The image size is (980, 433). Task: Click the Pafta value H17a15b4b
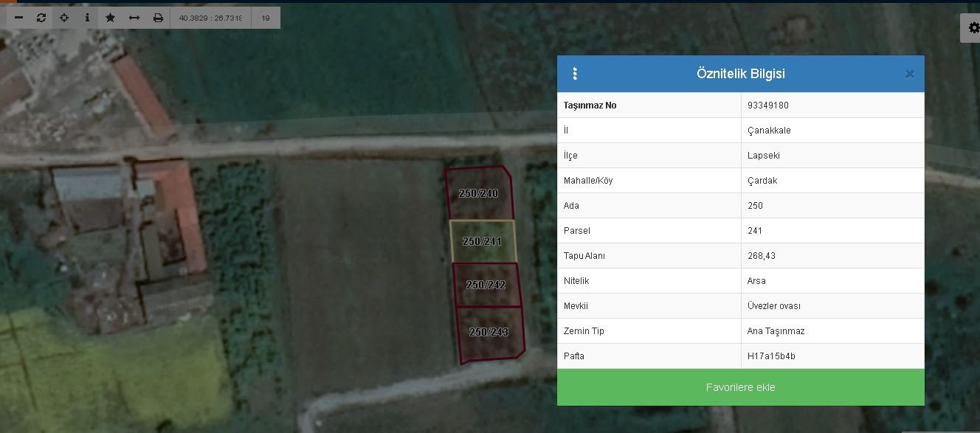pyautogui.click(x=771, y=356)
